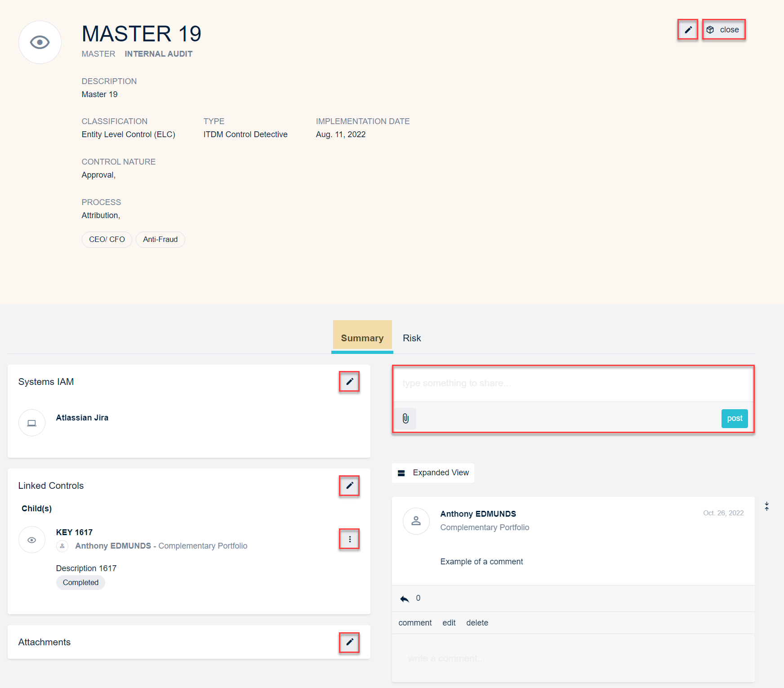Click the KEY 1617 eye icon
Screen dimensions: 784x688
pyautogui.click(x=32, y=540)
